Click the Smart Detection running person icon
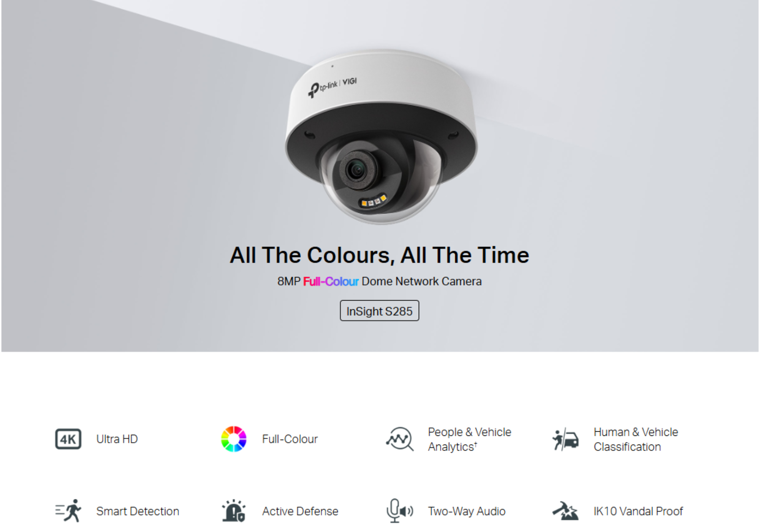Image resolution: width=760 pixels, height=532 pixels. [68, 511]
